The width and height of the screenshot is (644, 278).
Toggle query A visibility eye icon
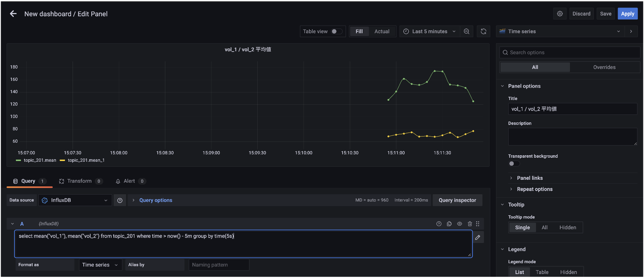click(460, 224)
